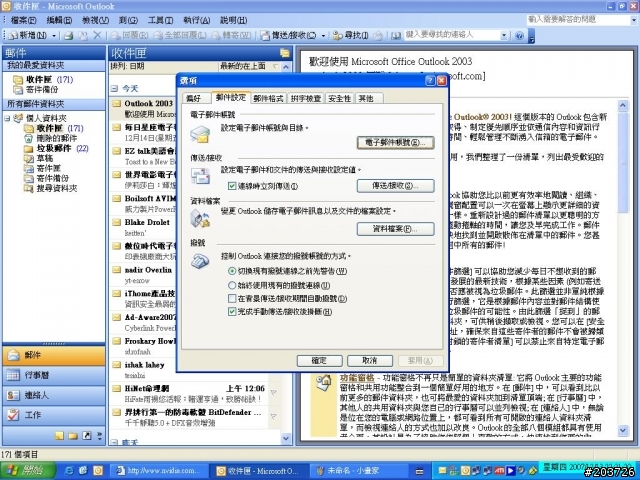Switch to 行事曆 navigation pane
This screenshot has height=480, width=640.
click(54, 375)
